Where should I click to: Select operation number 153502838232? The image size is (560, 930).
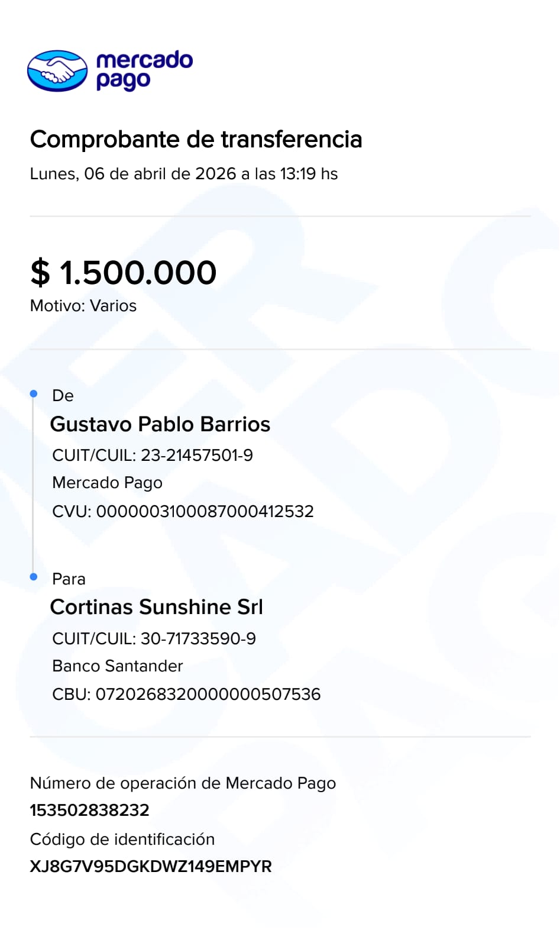point(89,810)
